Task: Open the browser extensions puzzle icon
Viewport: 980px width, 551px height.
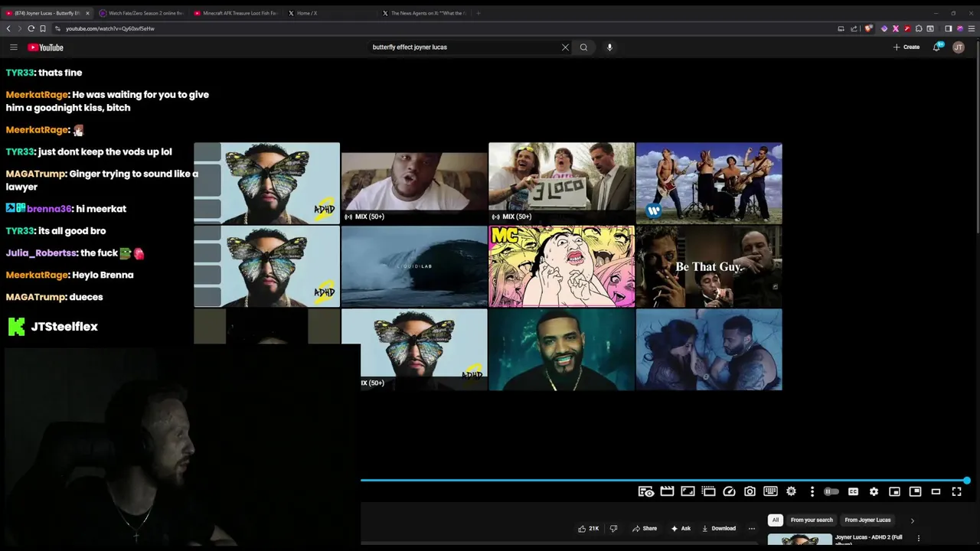Action: click(919, 28)
